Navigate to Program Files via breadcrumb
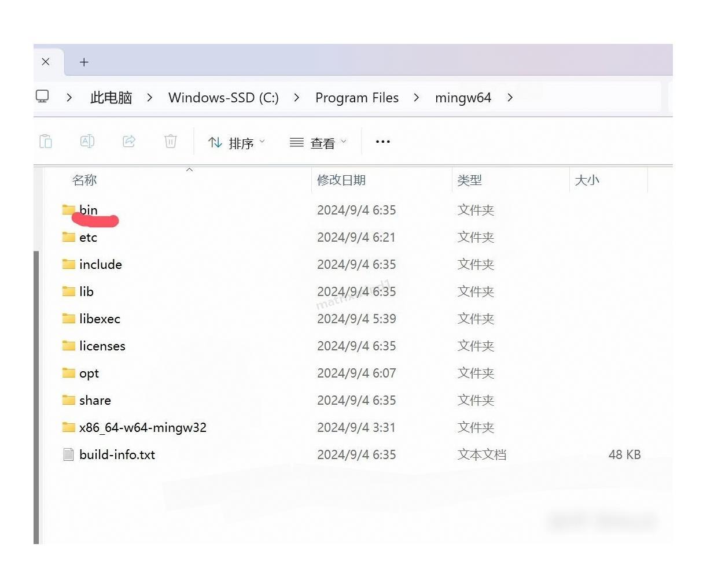 (356, 97)
